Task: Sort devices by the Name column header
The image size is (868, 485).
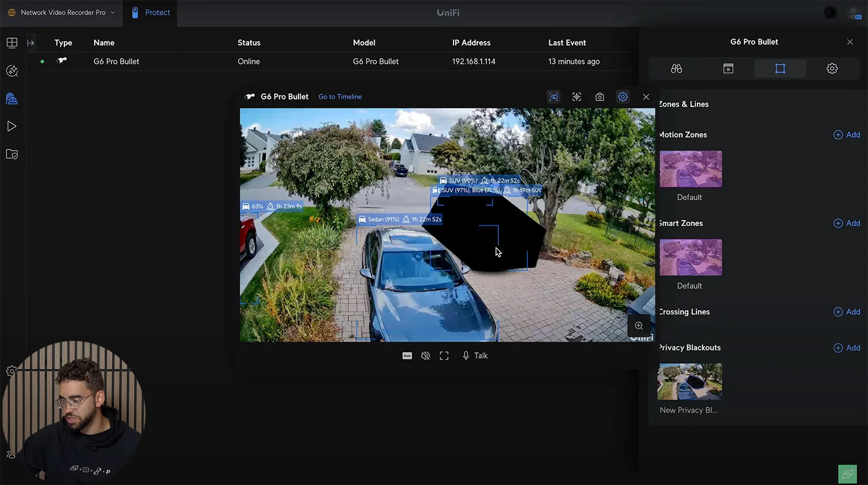Action: [x=104, y=43]
